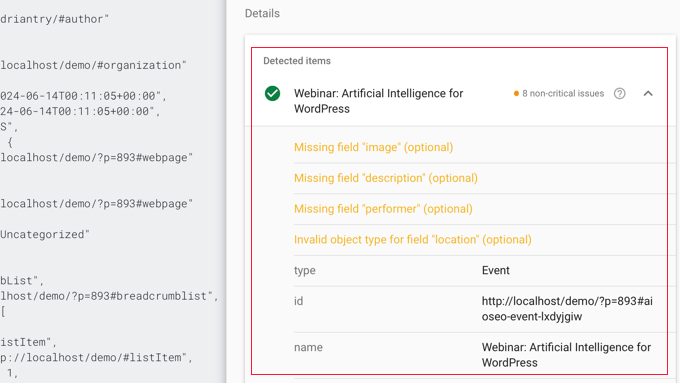Select Missing field "image" warning
Viewport: 680px width, 383px height.
(373, 147)
